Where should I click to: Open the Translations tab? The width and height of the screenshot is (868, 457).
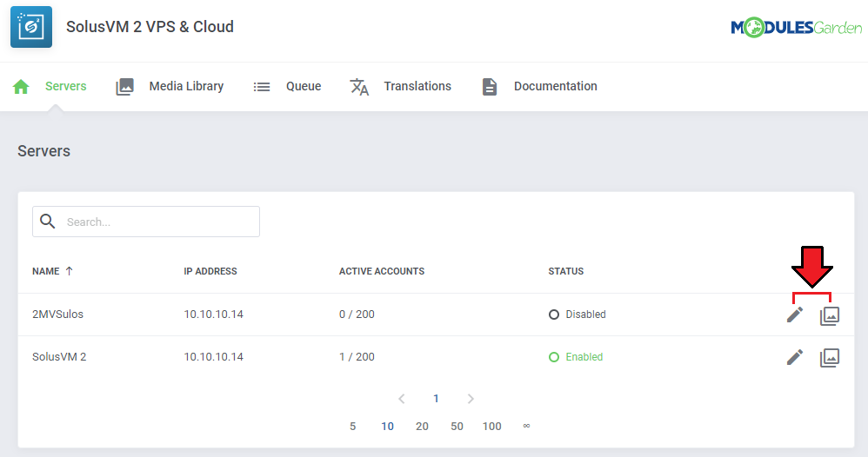click(417, 86)
